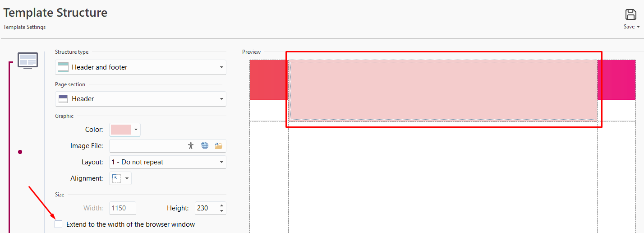Click the Image File text field
644x233 pixels.
[147, 146]
